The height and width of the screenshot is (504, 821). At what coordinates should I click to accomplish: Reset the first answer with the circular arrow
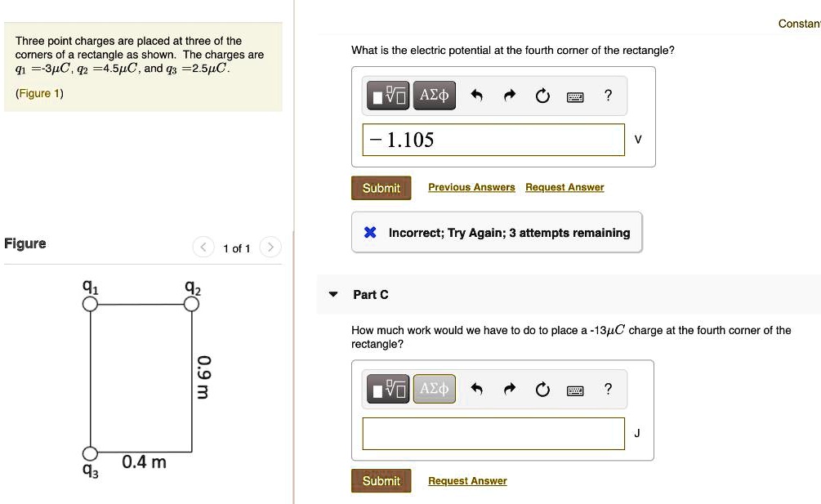[x=543, y=96]
